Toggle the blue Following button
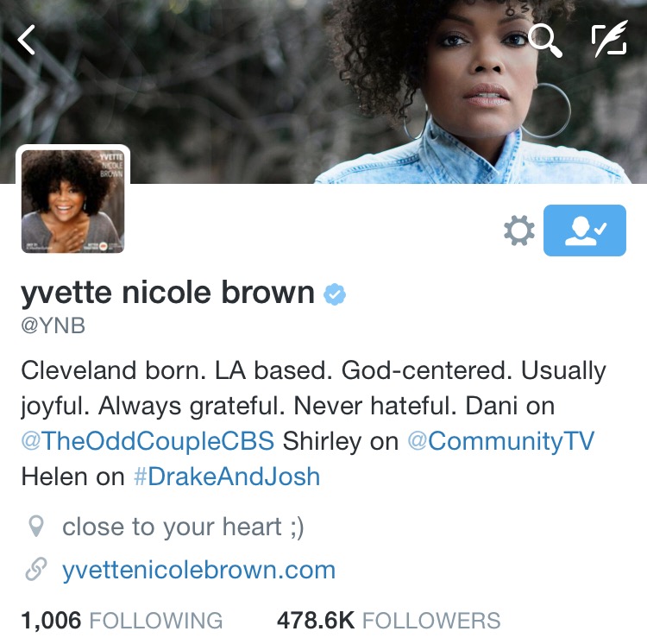The width and height of the screenshot is (647, 644). tap(585, 230)
